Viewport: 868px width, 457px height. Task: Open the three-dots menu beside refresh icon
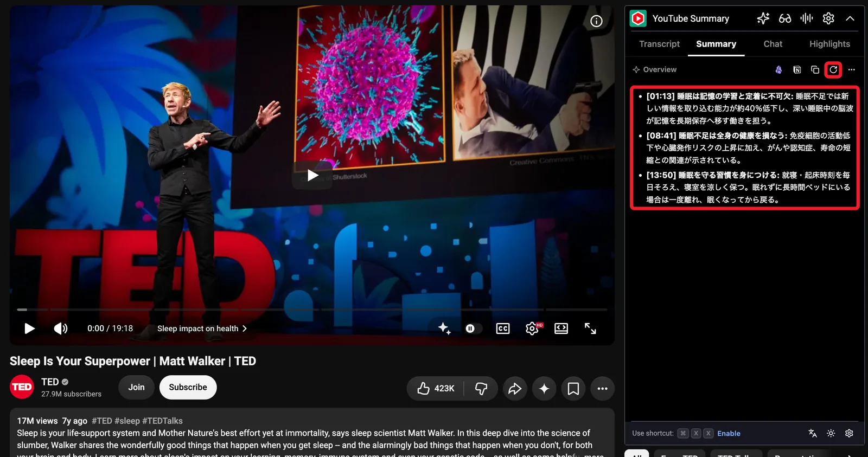(x=852, y=69)
